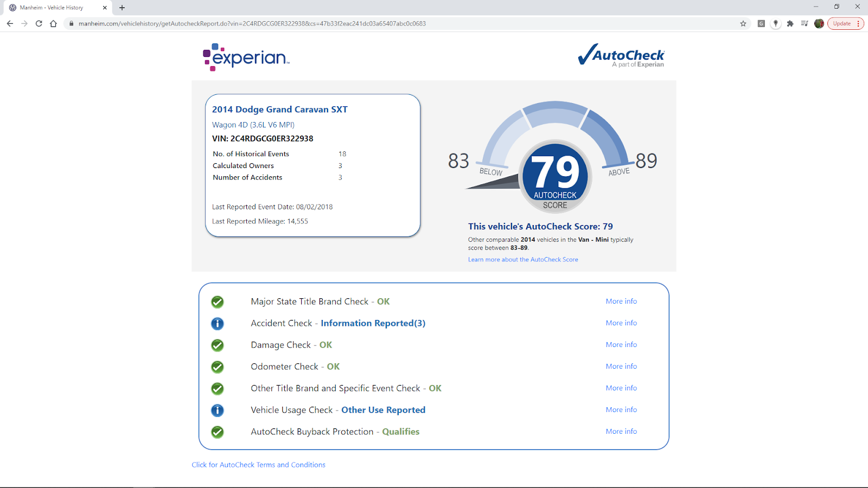
Task: Open the Chrome three-dot menu
Action: pyautogui.click(x=858, y=23)
